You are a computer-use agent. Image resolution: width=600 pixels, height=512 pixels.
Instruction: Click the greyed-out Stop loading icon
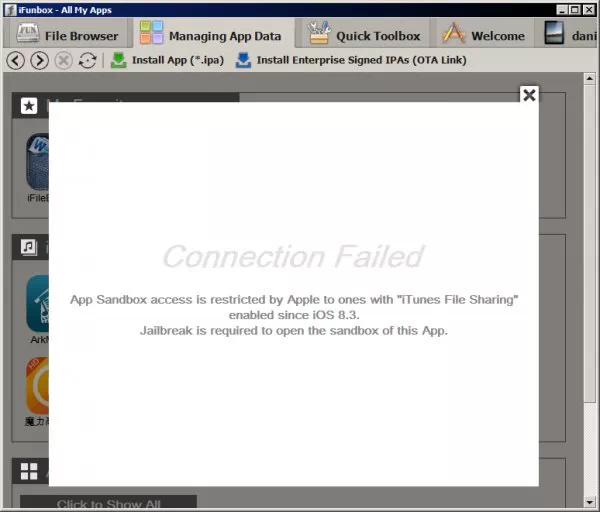pos(63,60)
